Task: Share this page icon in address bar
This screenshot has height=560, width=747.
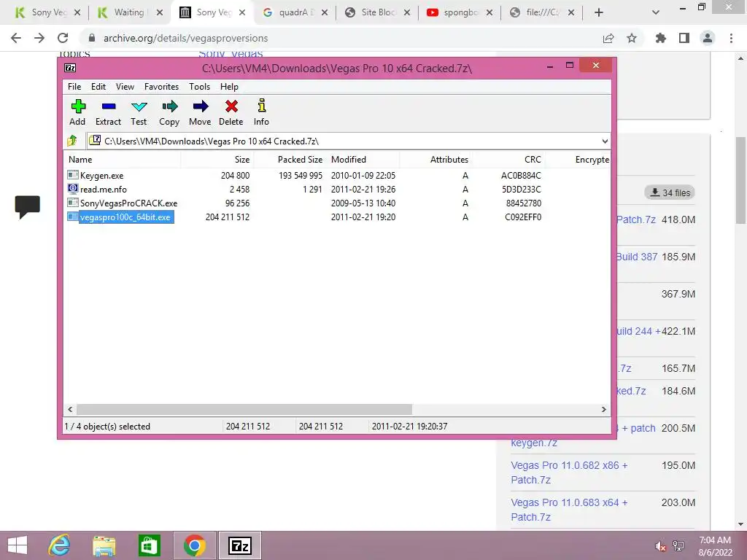Action: click(x=608, y=38)
